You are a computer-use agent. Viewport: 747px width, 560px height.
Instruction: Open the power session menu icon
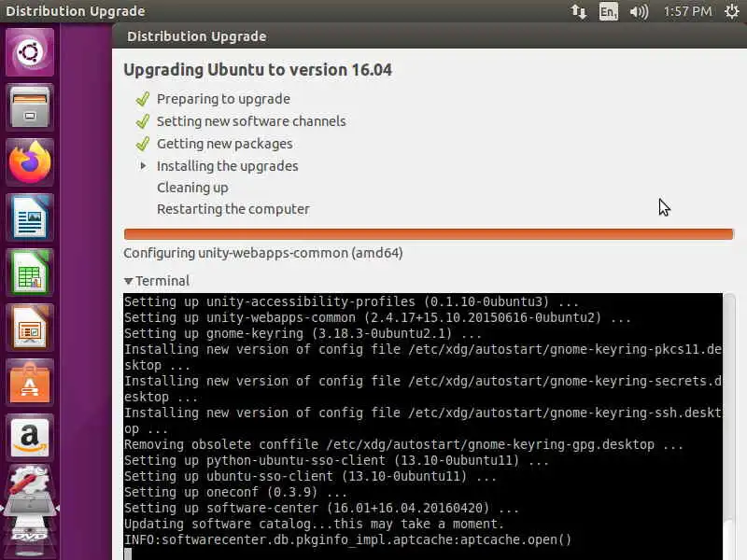[x=732, y=11]
